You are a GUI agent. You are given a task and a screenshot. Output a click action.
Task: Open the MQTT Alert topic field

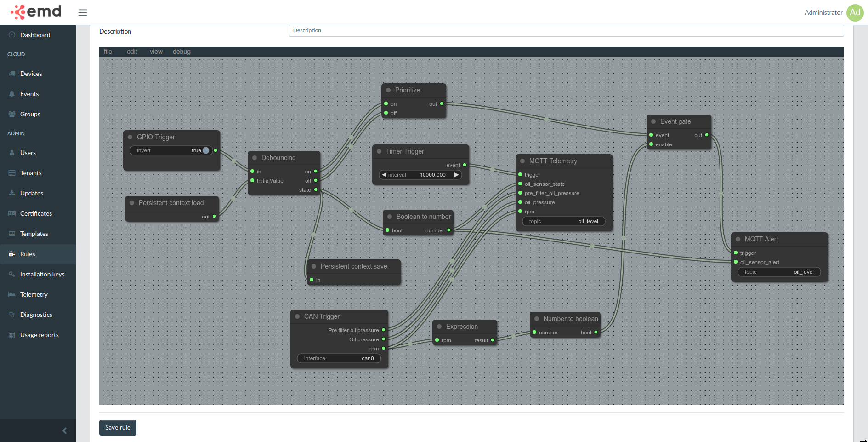[779, 272]
